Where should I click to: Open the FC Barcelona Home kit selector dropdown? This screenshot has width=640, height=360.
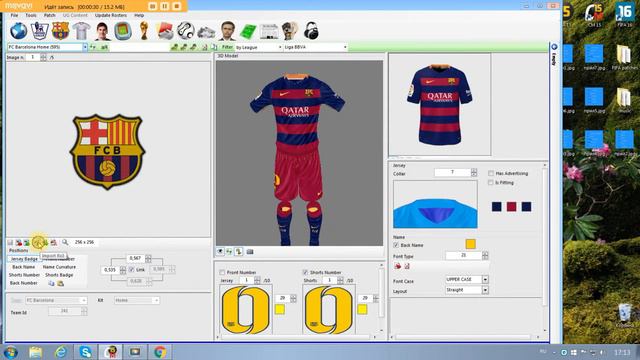85,47
